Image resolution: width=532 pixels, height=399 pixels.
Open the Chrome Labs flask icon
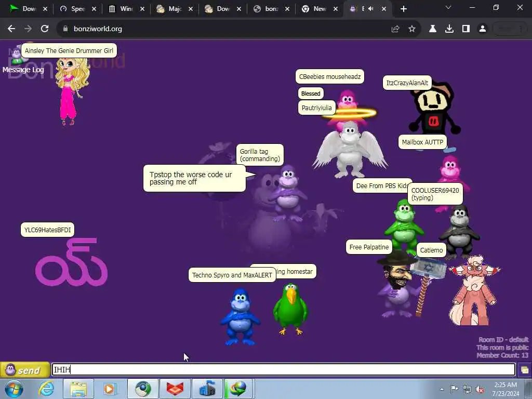click(433, 29)
